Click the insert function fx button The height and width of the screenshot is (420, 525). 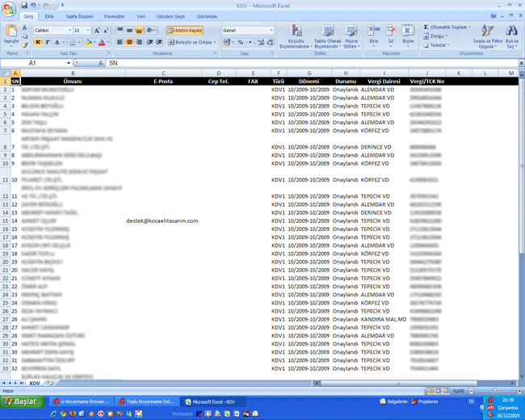point(101,63)
